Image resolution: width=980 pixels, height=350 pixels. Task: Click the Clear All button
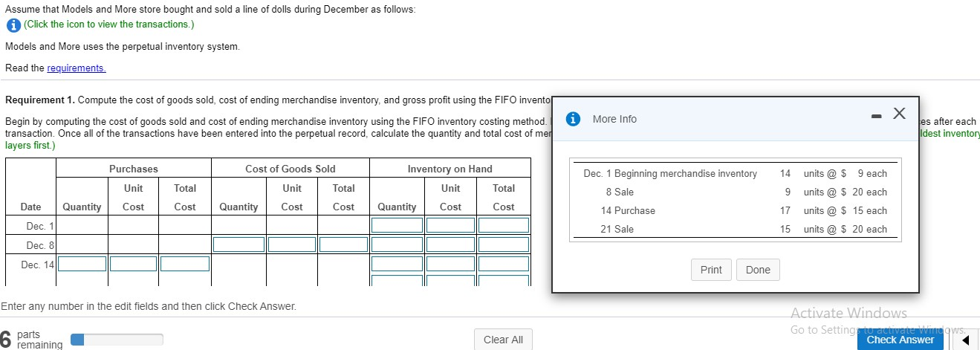[503, 340]
